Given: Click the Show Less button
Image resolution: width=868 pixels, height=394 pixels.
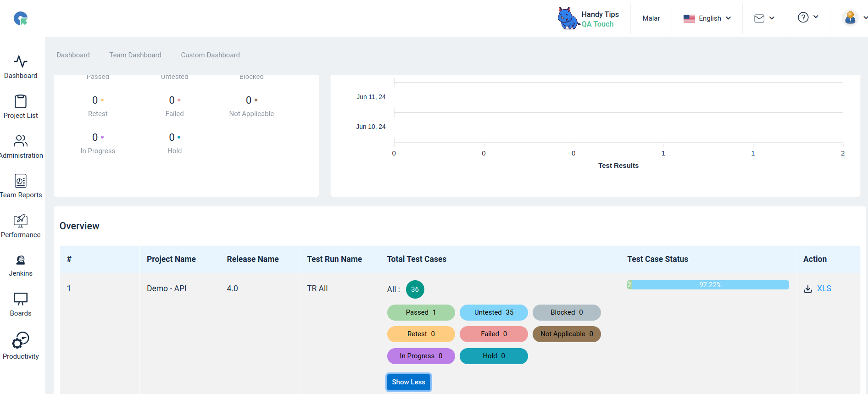Looking at the screenshot, I should [408, 382].
